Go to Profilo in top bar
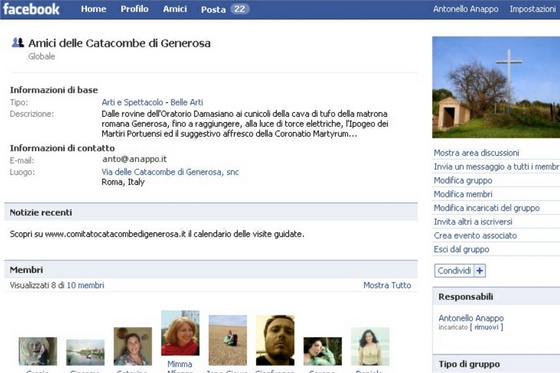Viewport: 560px width, 373px height. coord(134,9)
